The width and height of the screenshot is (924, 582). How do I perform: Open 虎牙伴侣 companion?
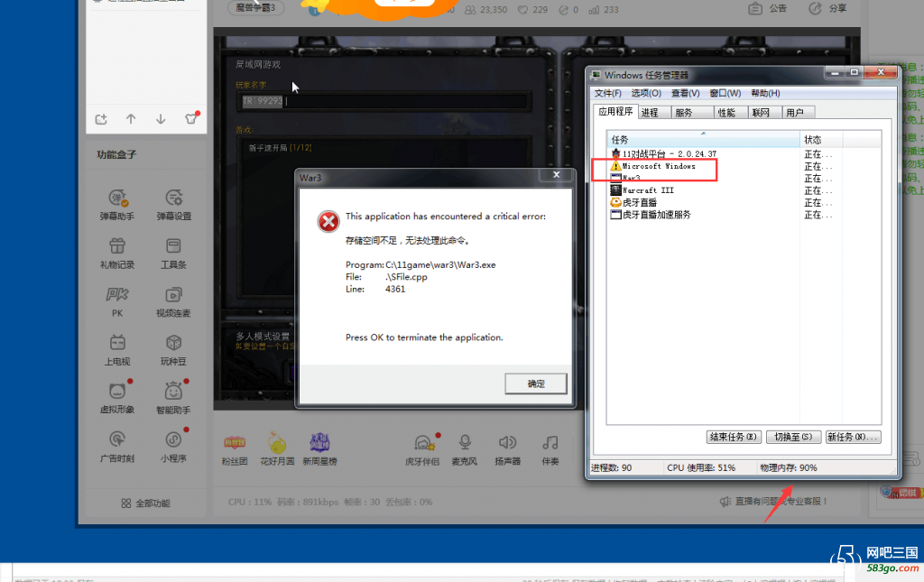[422, 450]
